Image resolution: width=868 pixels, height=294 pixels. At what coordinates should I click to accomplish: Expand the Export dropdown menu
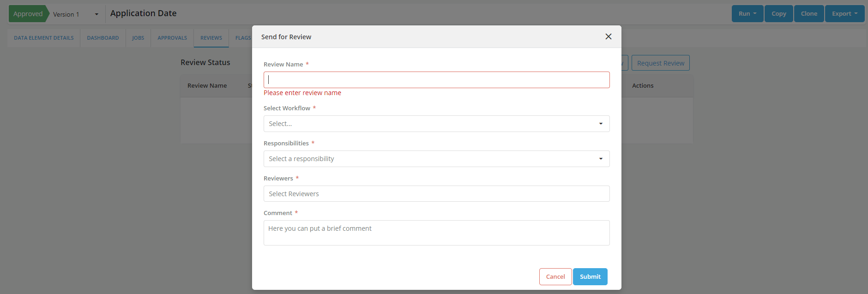[844, 14]
